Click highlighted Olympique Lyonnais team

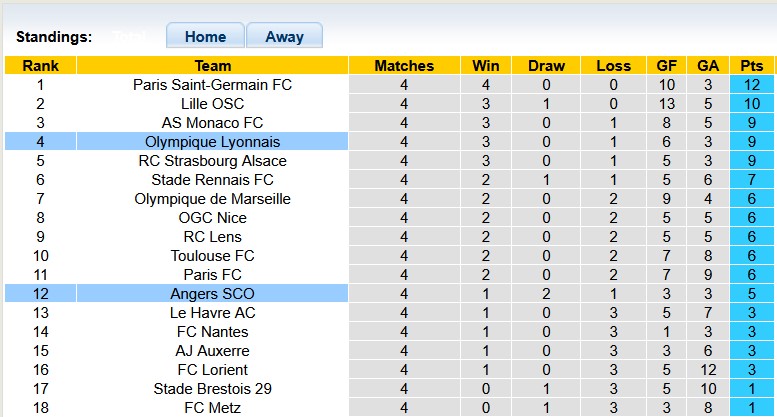tap(212, 142)
